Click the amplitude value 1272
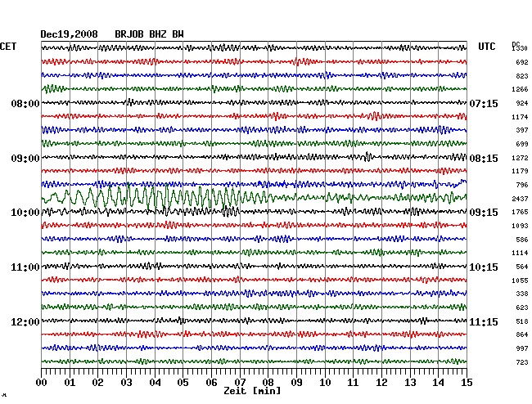The height and width of the screenshot is (404, 532). point(520,158)
